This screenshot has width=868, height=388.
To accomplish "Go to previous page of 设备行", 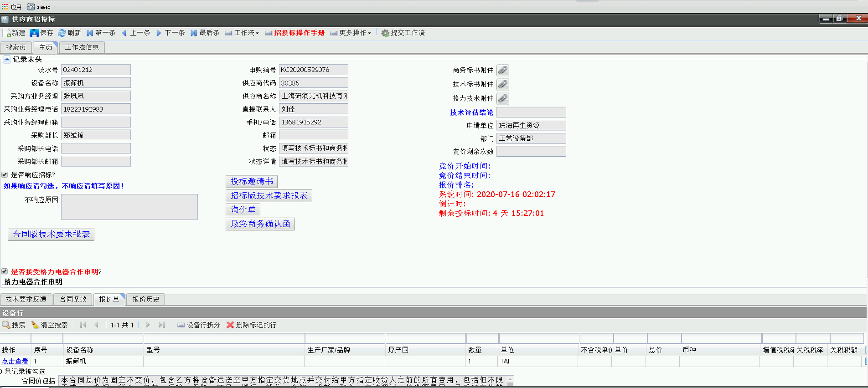I will tap(96, 325).
